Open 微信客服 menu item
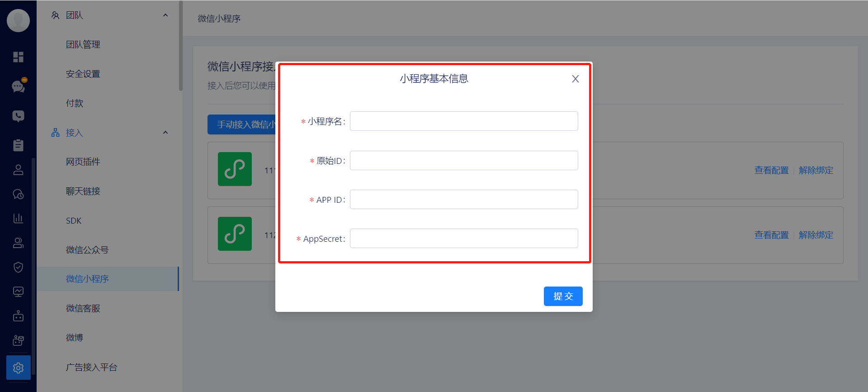This screenshot has width=868, height=392. click(83, 309)
